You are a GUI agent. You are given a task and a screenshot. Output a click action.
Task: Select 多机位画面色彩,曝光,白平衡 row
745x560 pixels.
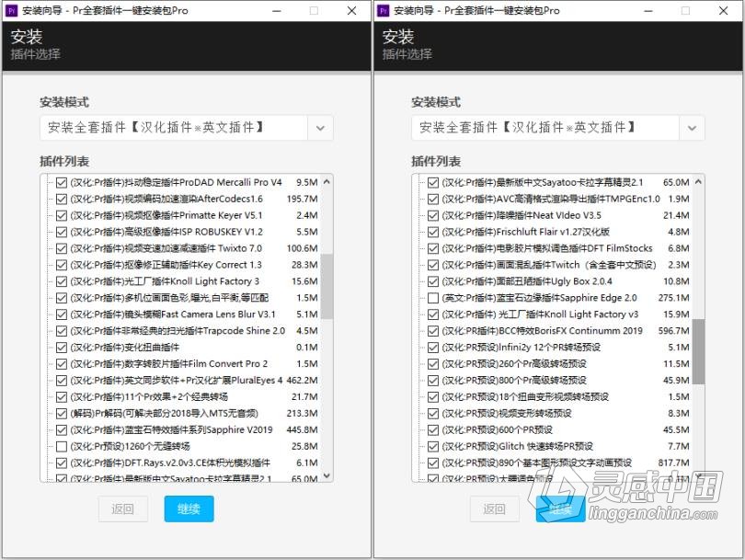[188, 298]
